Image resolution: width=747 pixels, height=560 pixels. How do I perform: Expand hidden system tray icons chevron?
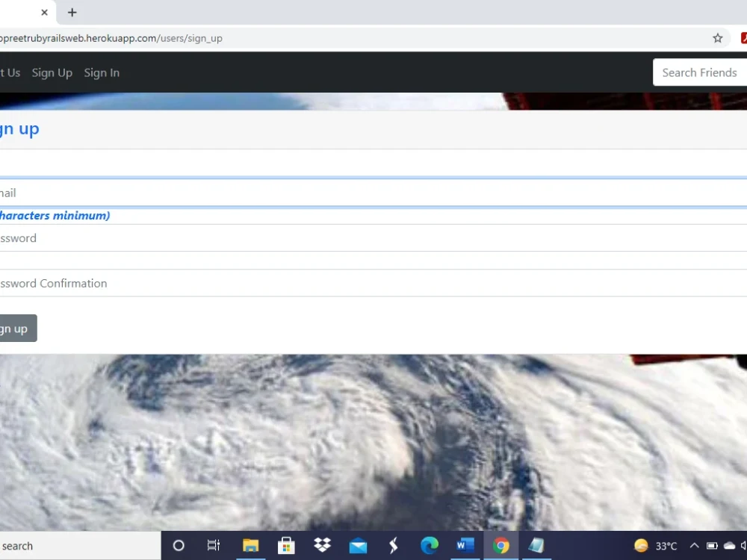[x=694, y=546]
